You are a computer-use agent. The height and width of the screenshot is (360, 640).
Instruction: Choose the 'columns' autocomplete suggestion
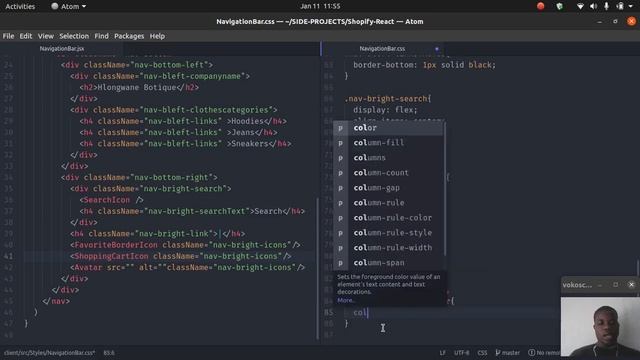point(389,158)
